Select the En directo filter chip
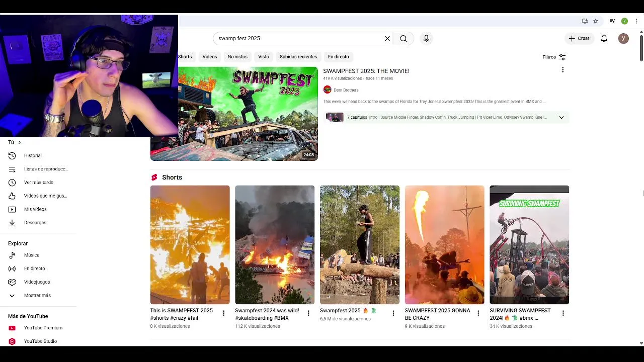The height and width of the screenshot is (362, 644). pyautogui.click(x=339, y=57)
